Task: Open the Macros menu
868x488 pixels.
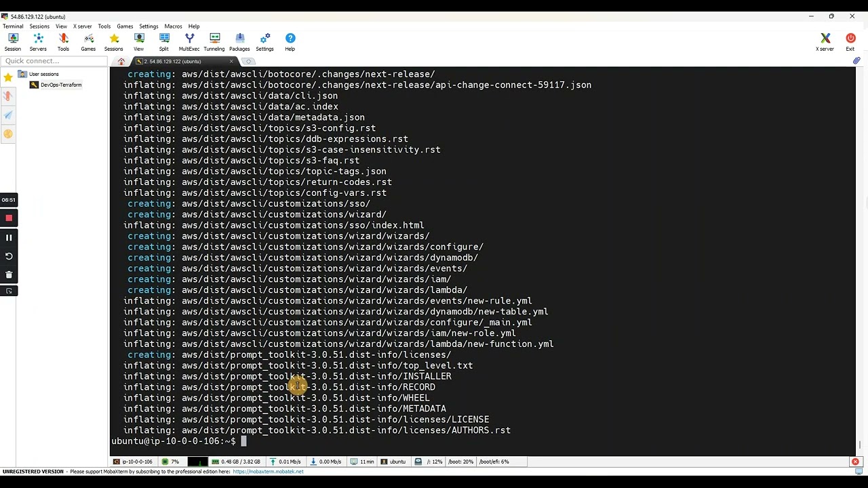Action: tap(173, 26)
